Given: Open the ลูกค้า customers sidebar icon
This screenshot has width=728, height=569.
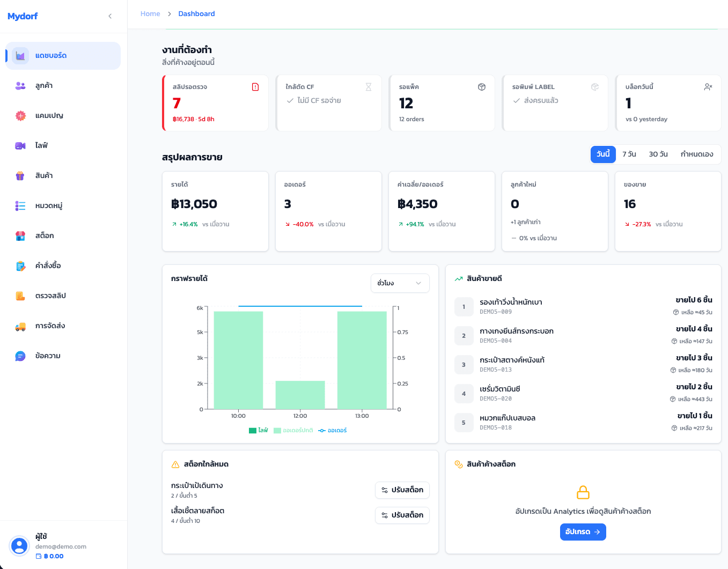Looking at the screenshot, I should coord(20,86).
